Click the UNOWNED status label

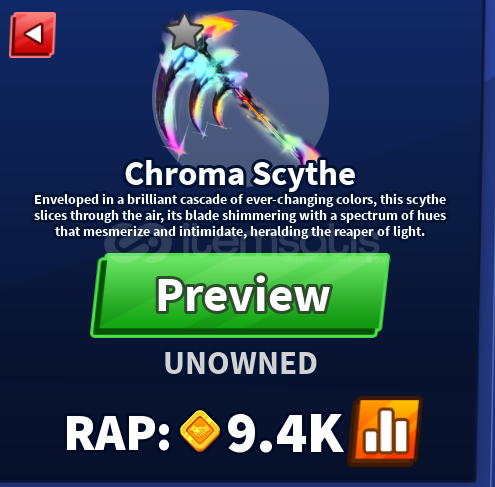click(240, 363)
